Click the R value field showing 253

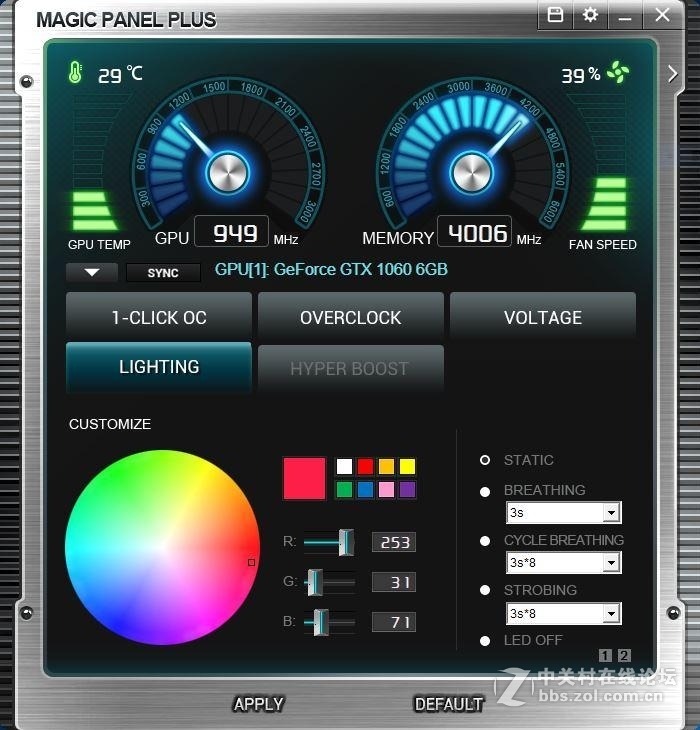coord(394,542)
